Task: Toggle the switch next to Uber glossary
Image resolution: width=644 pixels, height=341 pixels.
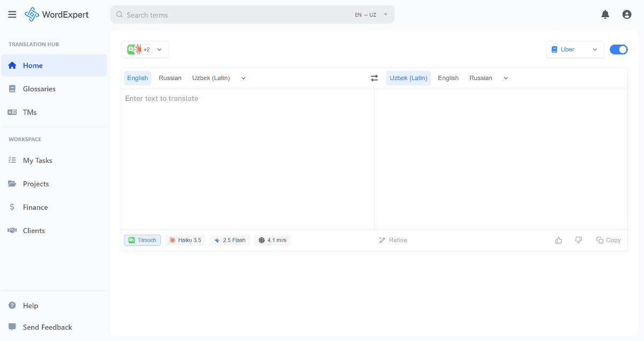Action: 618,49
